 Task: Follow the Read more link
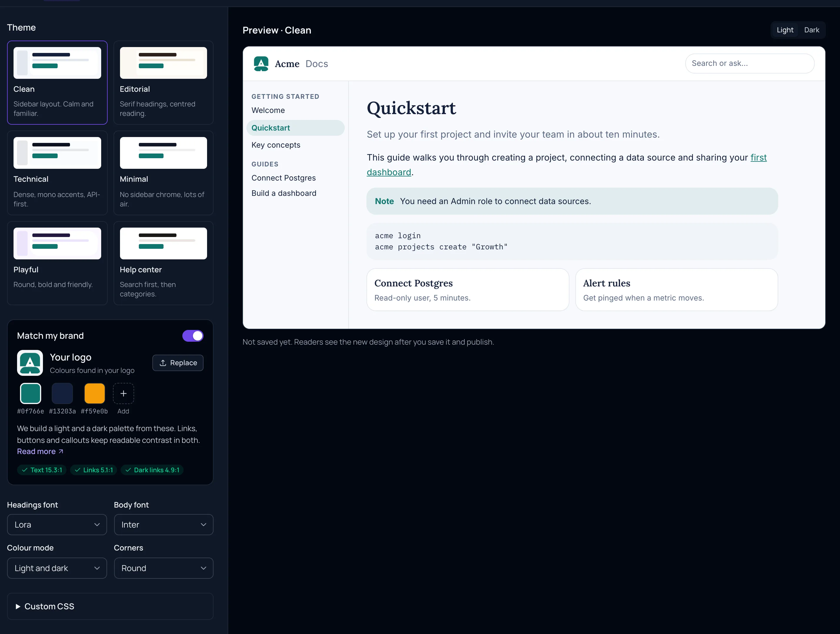coord(40,451)
